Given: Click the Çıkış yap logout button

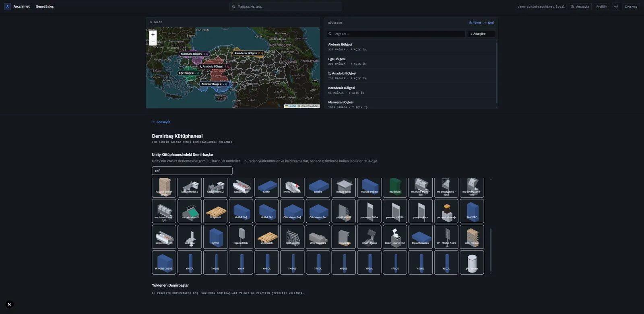Looking at the screenshot, I should click(631, 6).
